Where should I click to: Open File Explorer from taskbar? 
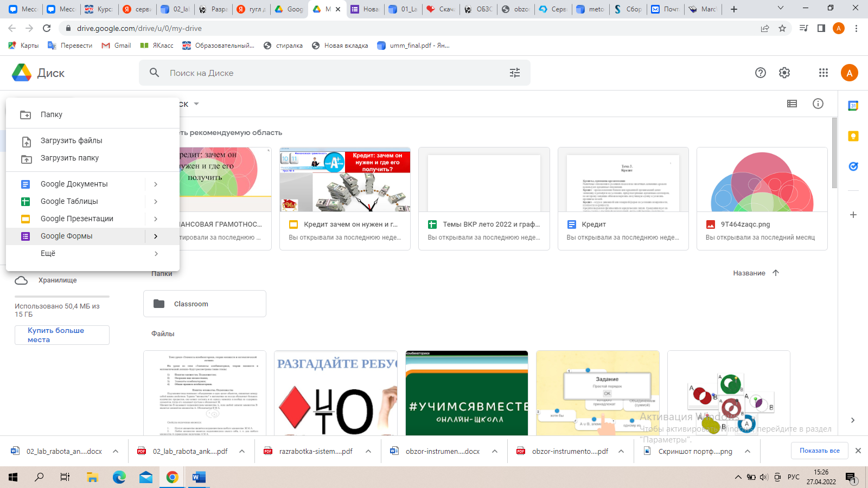coord(92,477)
